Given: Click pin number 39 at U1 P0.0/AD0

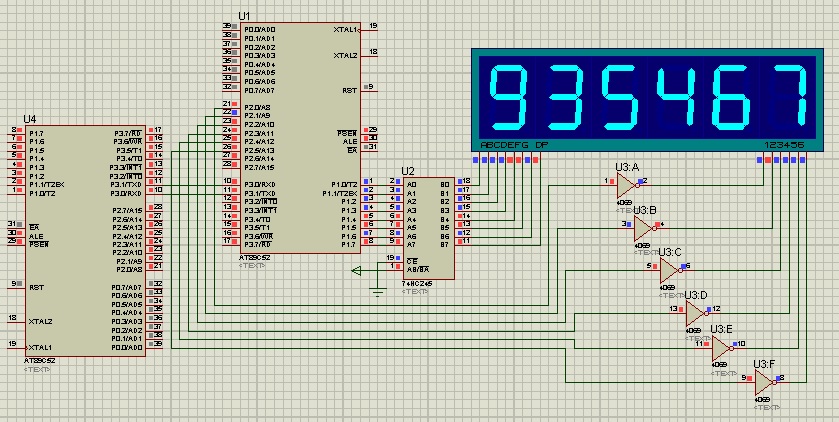Looking at the screenshot, I should tap(227, 26).
